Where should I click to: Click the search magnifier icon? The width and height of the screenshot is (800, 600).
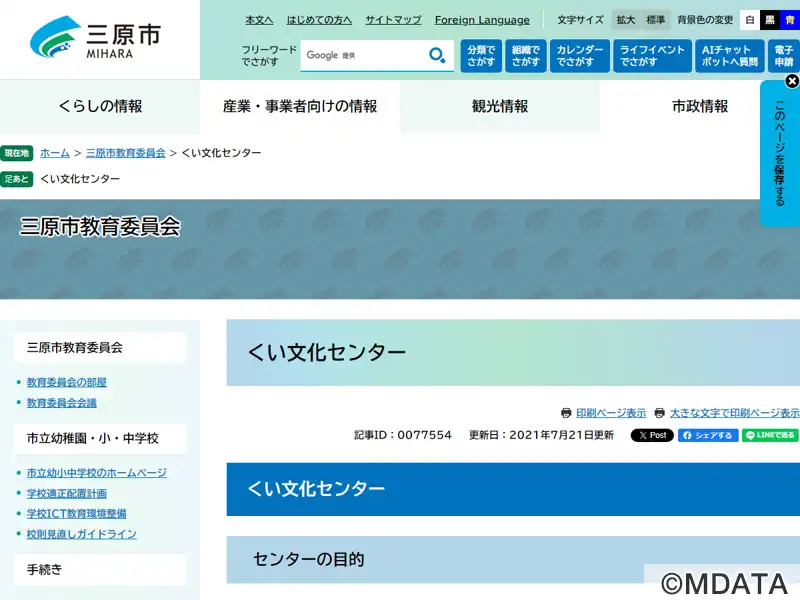click(437, 55)
